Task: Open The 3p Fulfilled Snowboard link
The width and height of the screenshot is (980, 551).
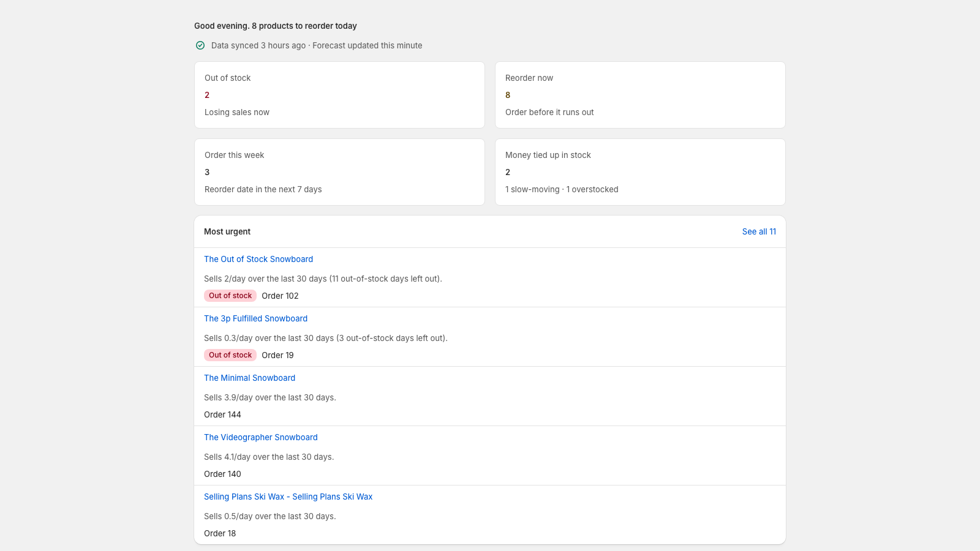Action: click(x=255, y=318)
